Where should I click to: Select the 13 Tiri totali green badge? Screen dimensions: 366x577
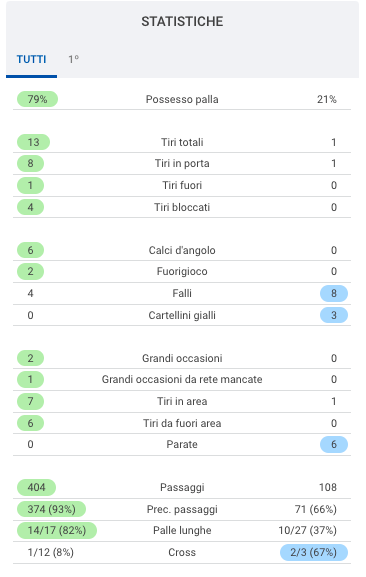point(33,142)
